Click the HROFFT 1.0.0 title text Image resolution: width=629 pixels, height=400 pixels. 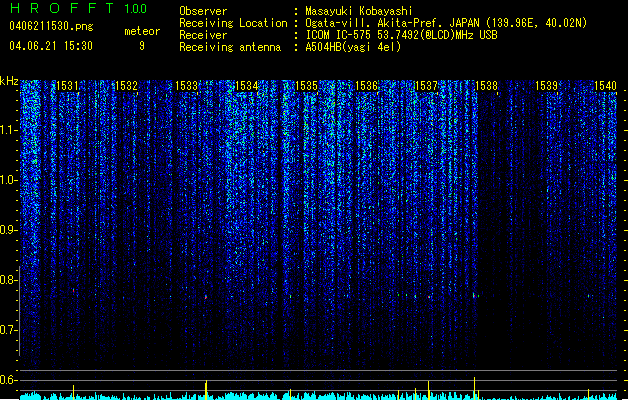click(78, 8)
